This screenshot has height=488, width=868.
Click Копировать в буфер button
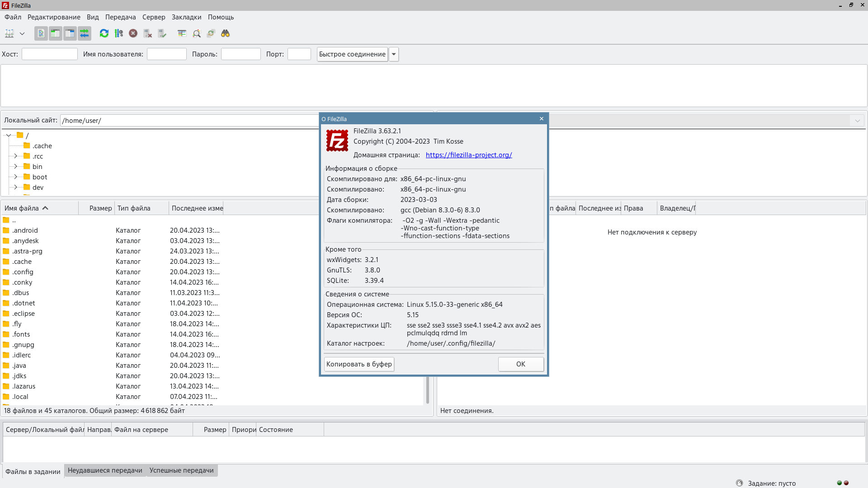tap(359, 364)
